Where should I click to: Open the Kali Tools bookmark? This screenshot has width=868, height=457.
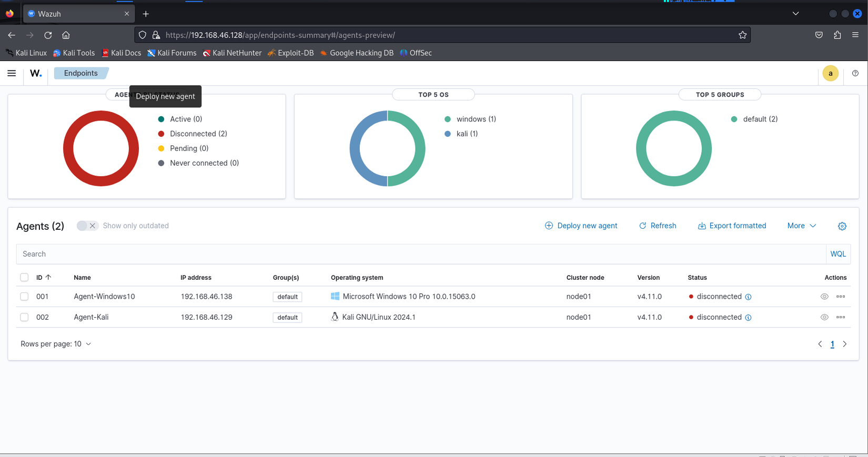click(x=74, y=53)
